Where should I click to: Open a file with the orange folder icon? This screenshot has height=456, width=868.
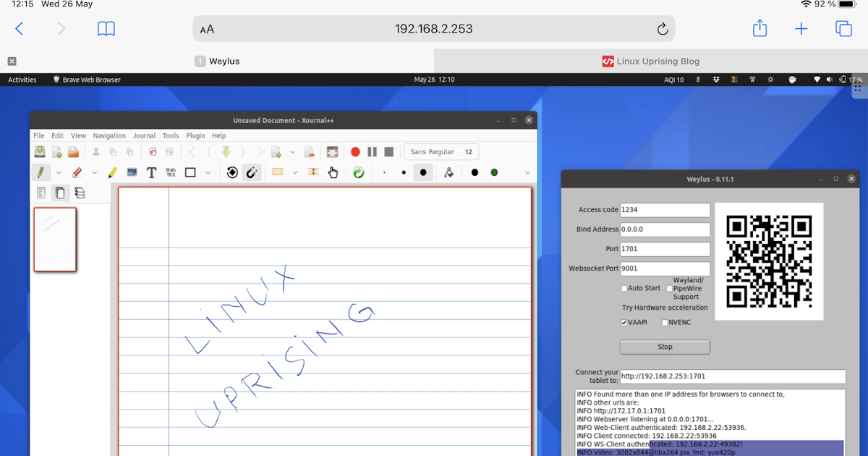73,152
